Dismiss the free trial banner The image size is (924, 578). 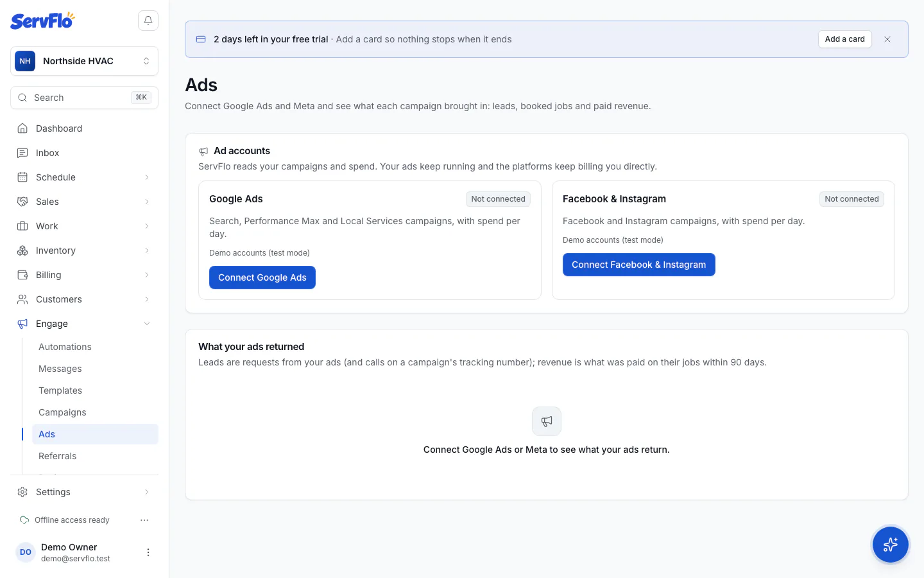pos(887,39)
